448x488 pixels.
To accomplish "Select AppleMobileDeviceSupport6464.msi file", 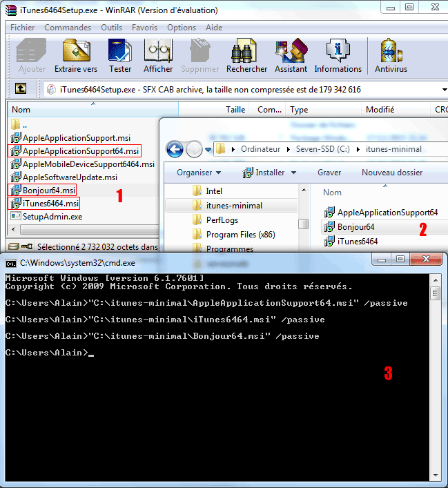I will pyautogui.click(x=83, y=164).
